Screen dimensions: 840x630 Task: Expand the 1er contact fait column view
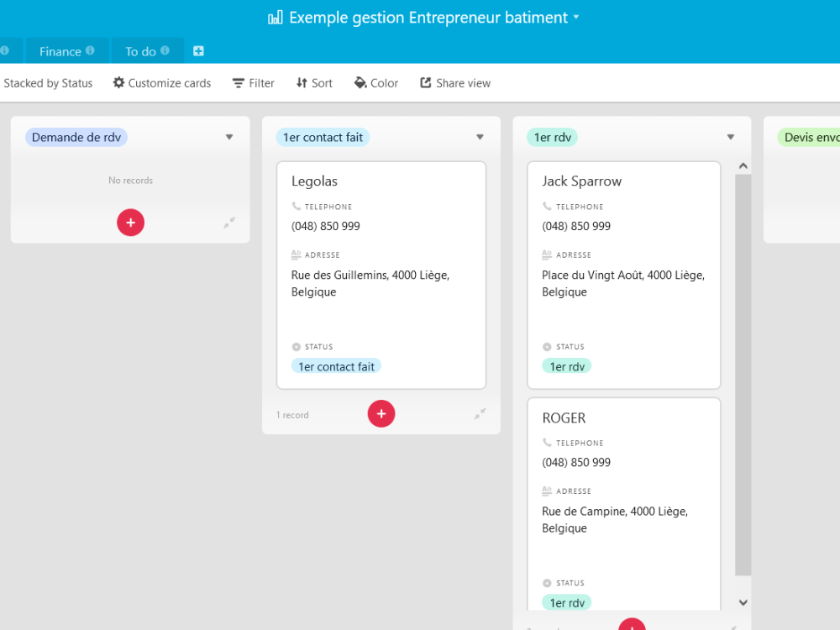click(479, 414)
